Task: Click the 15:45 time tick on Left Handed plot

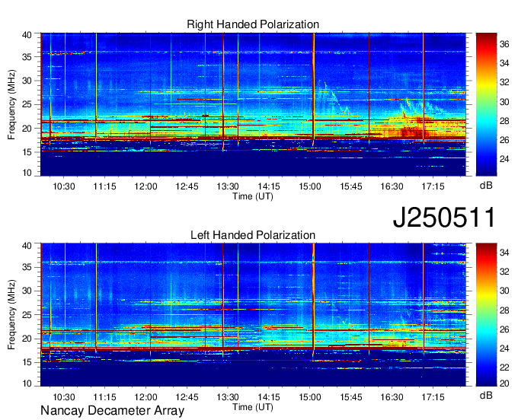Action: coord(351,397)
